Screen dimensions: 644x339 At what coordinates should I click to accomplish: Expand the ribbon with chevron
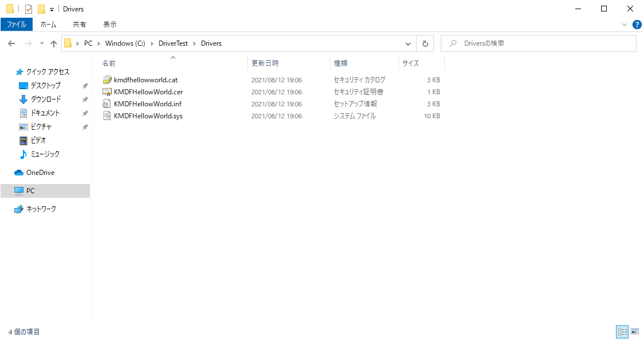(625, 25)
